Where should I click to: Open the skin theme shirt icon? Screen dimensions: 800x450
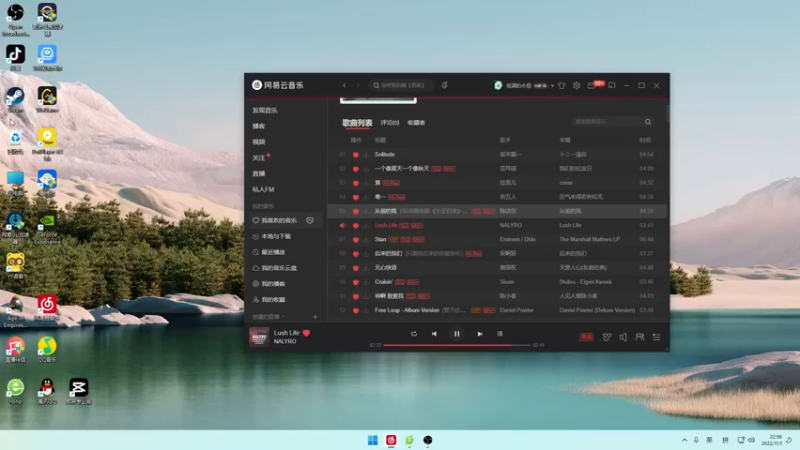(562, 85)
